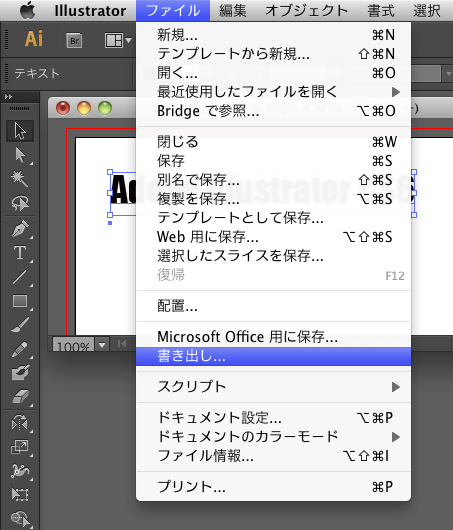This screenshot has width=453, height=530.
Task: Expand 最近使用したファイルを開く submenu
Action: 273,92
